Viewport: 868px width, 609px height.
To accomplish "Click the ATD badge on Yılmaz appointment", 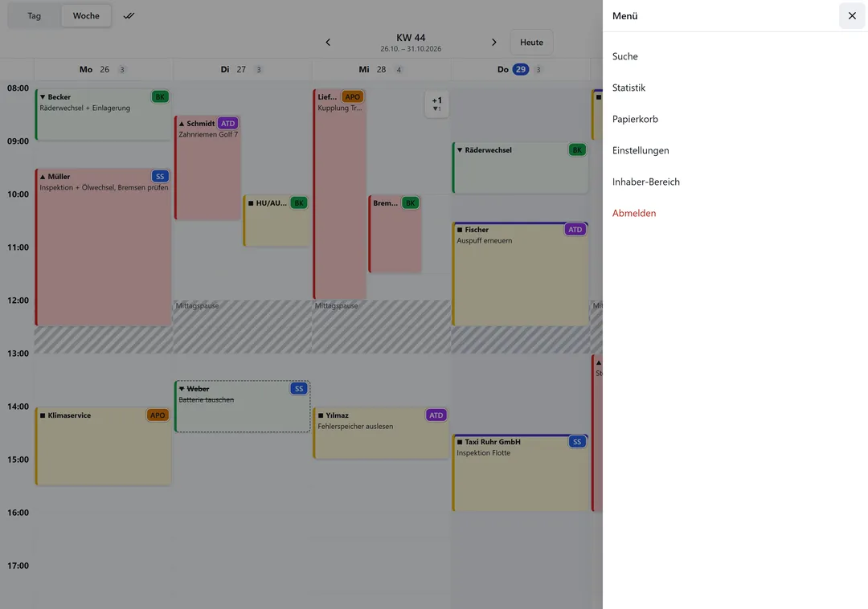I will pyautogui.click(x=436, y=415).
